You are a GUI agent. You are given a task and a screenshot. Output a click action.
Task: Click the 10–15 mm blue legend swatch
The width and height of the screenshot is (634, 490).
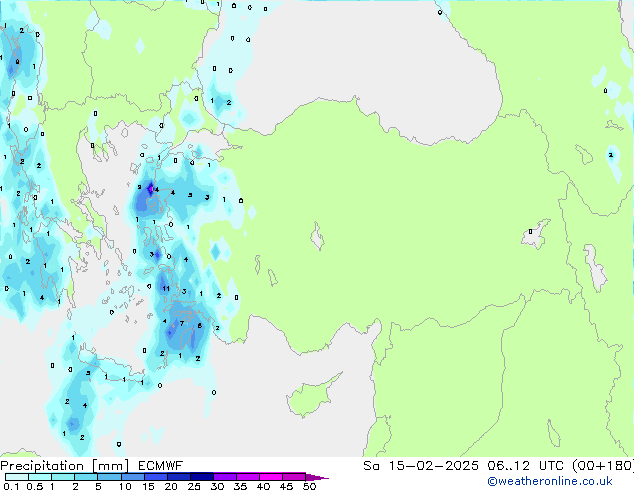coord(132,477)
